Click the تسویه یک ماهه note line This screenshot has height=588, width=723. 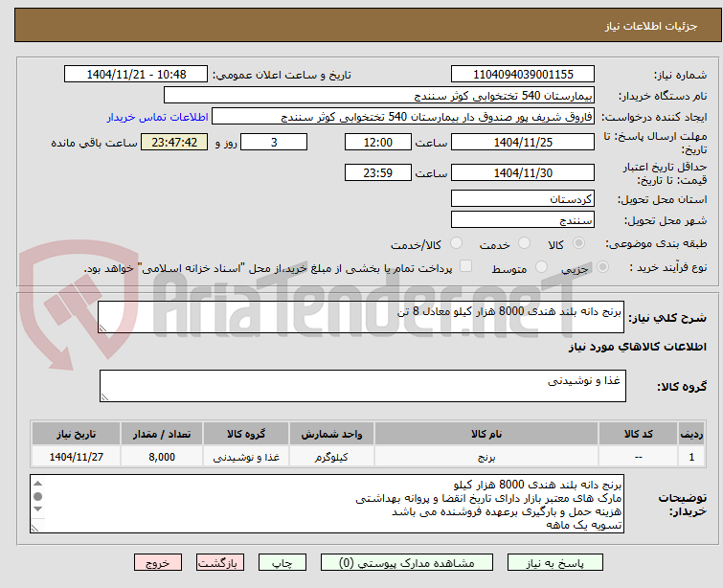click(584, 526)
